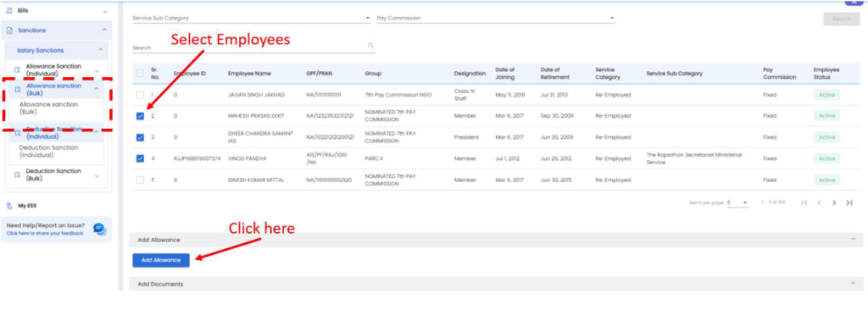Viewport: 868px width, 310px height.
Task: Click the name DINESH KUMAR MITTAL
Action: click(x=257, y=180)
